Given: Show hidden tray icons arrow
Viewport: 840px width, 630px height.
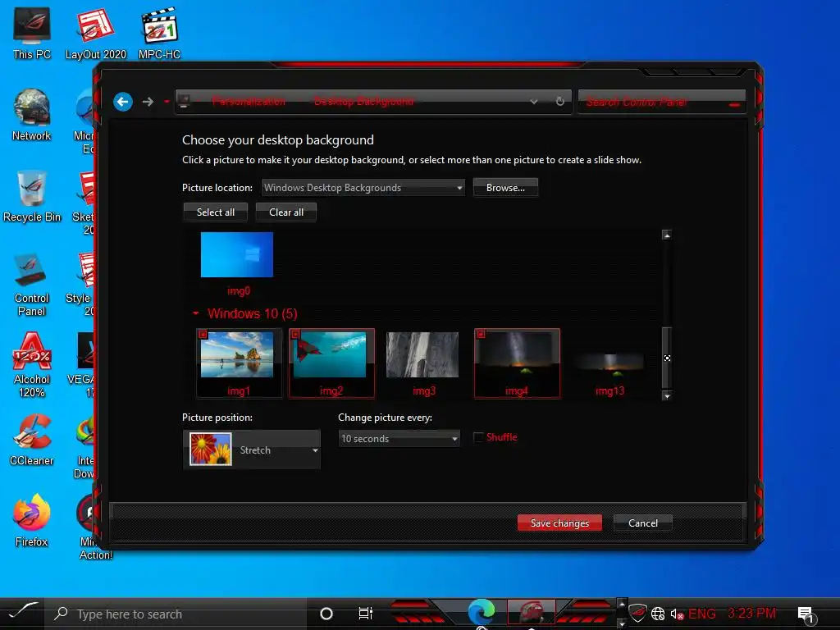Looking at the screenshot, I should click(622, 604).
